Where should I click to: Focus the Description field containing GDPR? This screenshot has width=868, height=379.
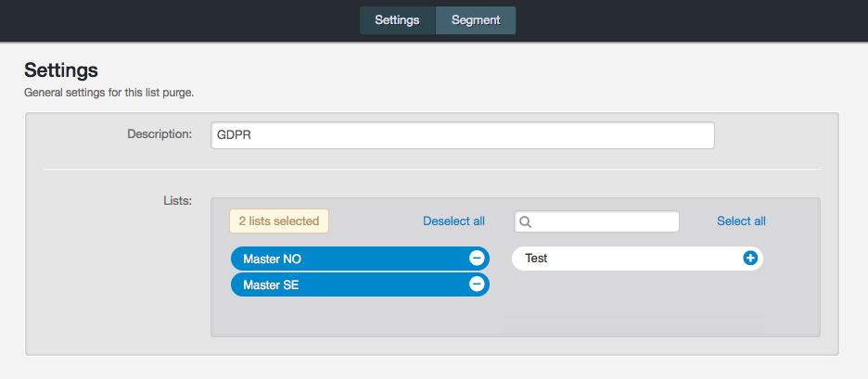[462, 135]
